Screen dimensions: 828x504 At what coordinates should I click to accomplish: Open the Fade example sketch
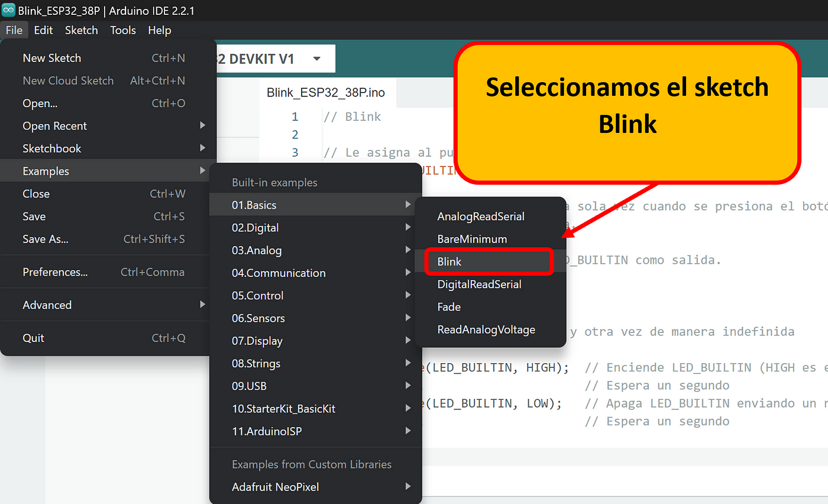(490, 307)
